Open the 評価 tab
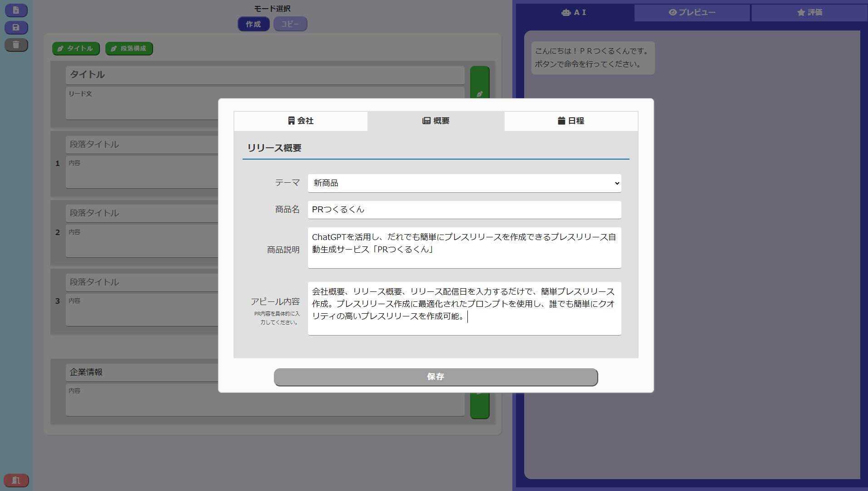Image resolution: width=868 pixels, height=491 pixels. click(x=809, y=13)
